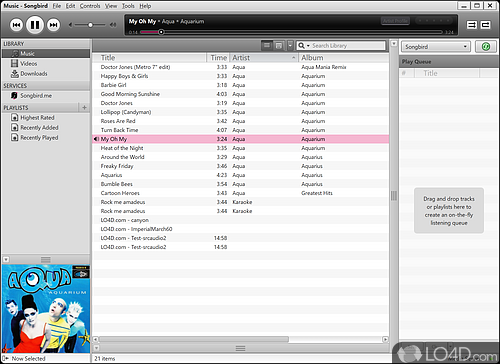Viewport: 500px width, 364px height.
Task: Click the horizontal scrollbar right arrow
Action: click(385, 339)
